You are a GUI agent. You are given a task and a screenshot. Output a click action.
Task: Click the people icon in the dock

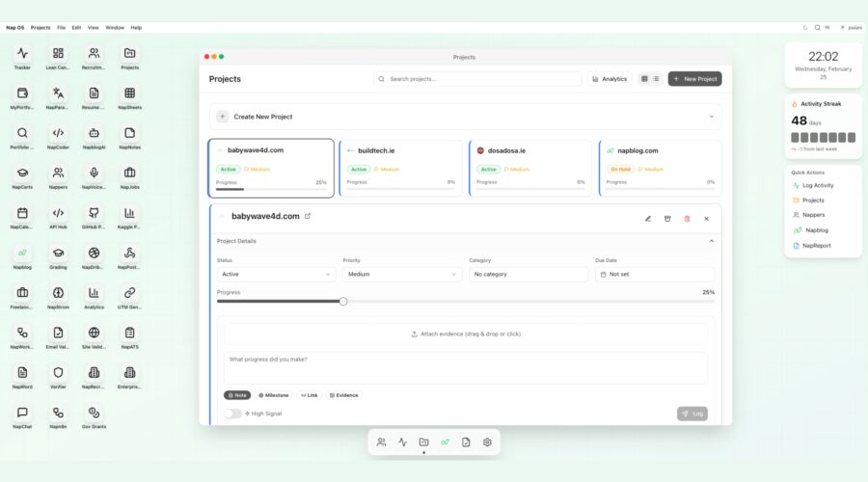[381, 442]
